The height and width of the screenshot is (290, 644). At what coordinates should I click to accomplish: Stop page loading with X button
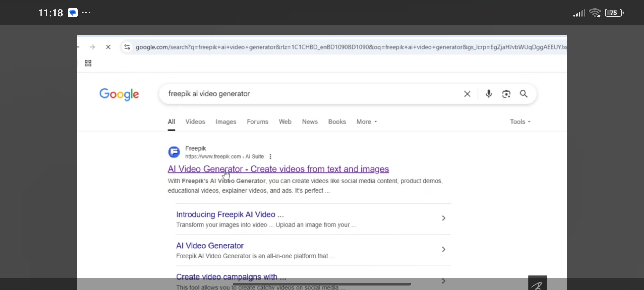(x=108, y=47)
